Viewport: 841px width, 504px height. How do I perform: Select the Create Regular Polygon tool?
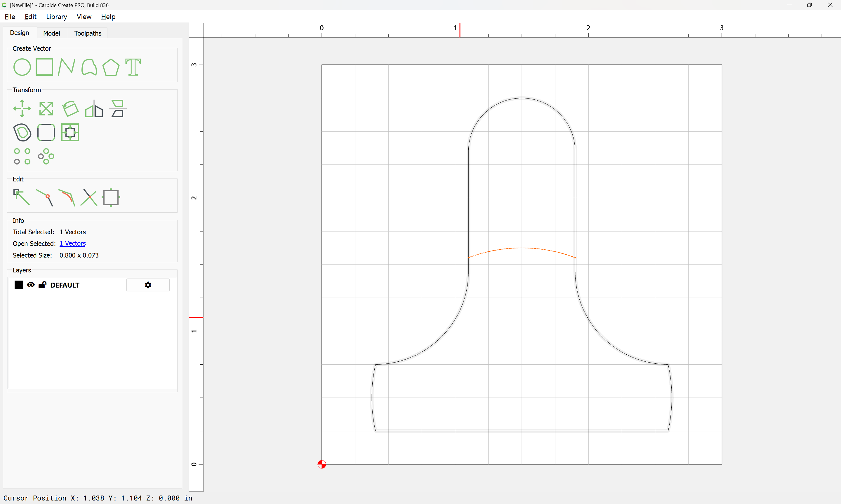(x=111, y=67)
